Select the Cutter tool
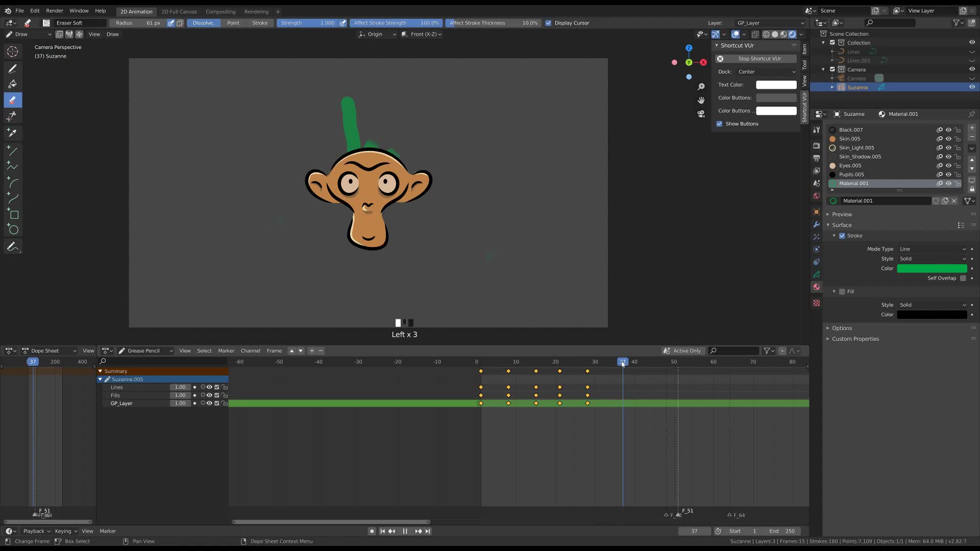980x551 pixels. pyautogui.click(x=13, y=116)
